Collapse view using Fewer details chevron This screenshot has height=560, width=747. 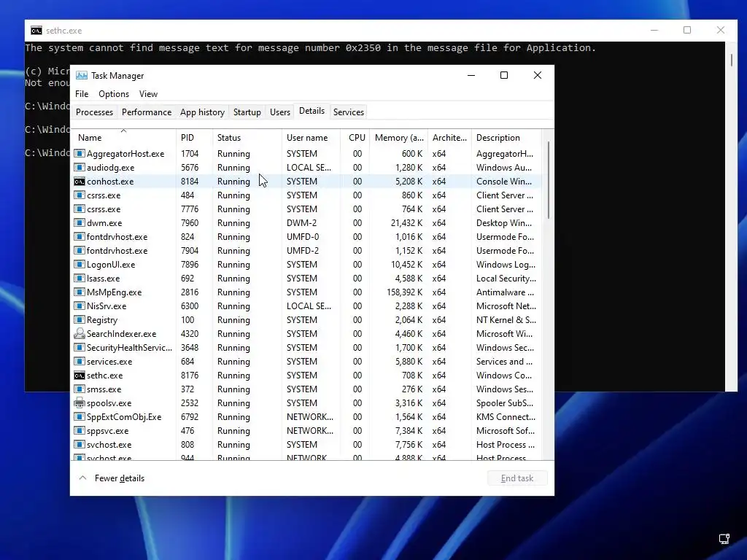(x=82, y=478)
